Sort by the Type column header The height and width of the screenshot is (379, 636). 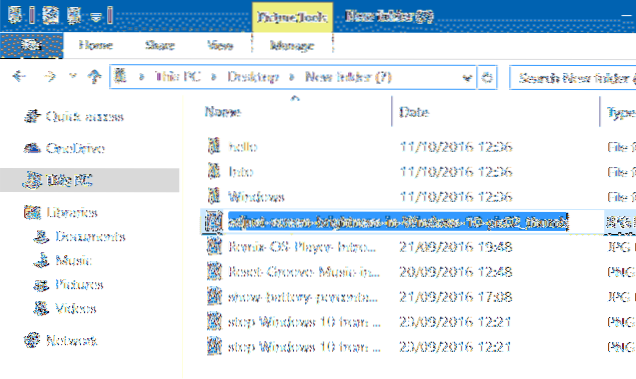(x=621, y=112)
